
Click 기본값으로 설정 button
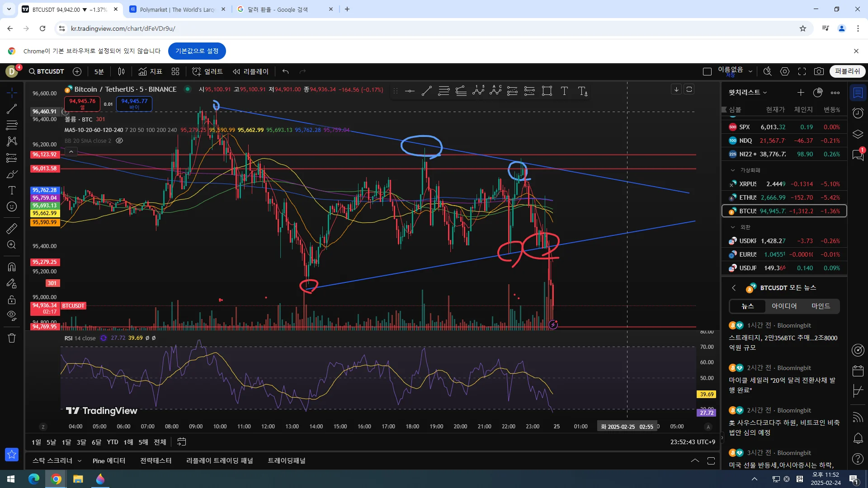(197, 51)
